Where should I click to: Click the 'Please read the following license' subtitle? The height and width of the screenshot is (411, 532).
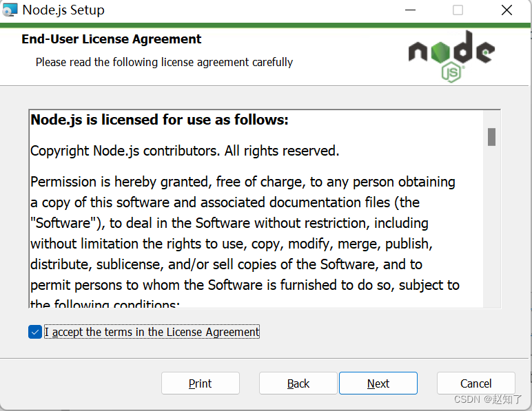164,62
